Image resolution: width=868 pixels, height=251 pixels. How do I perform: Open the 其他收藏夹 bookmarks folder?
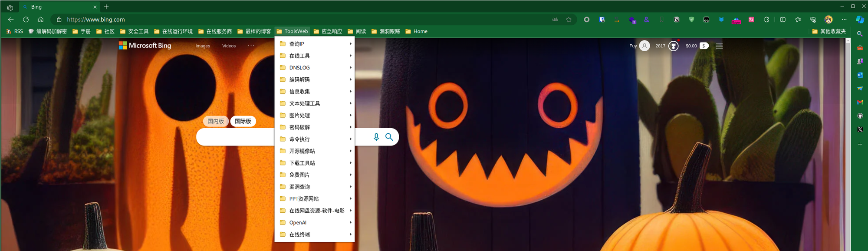[829, 31]
